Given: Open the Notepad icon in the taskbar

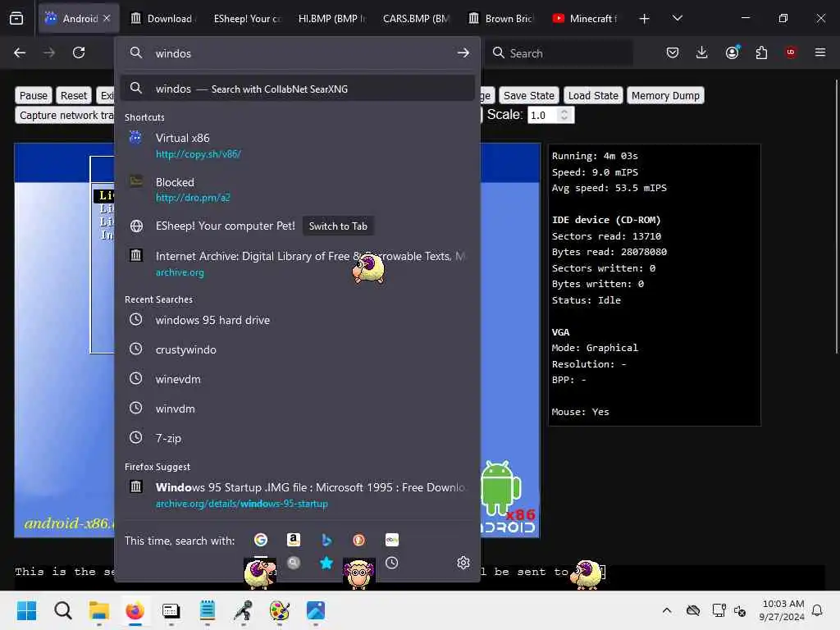Looking at the screenshot, I should tap(208, 610).
